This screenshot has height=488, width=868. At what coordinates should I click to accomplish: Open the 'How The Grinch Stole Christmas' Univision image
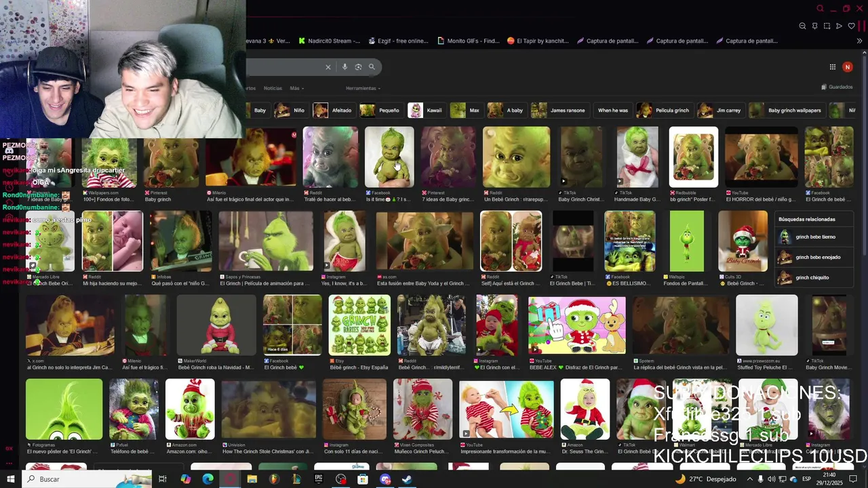tap(269, 409)
